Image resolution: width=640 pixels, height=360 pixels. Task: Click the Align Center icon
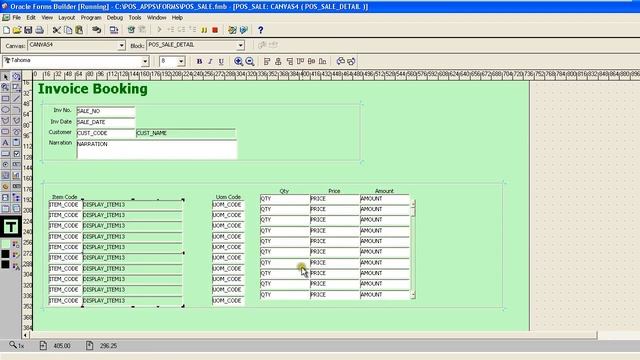[x=278, y=61]
